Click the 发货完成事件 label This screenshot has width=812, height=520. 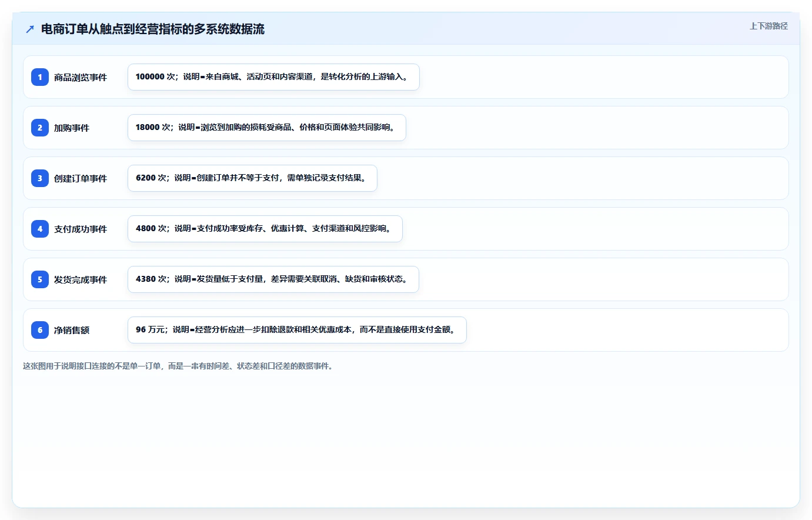[x=81, y=279]
